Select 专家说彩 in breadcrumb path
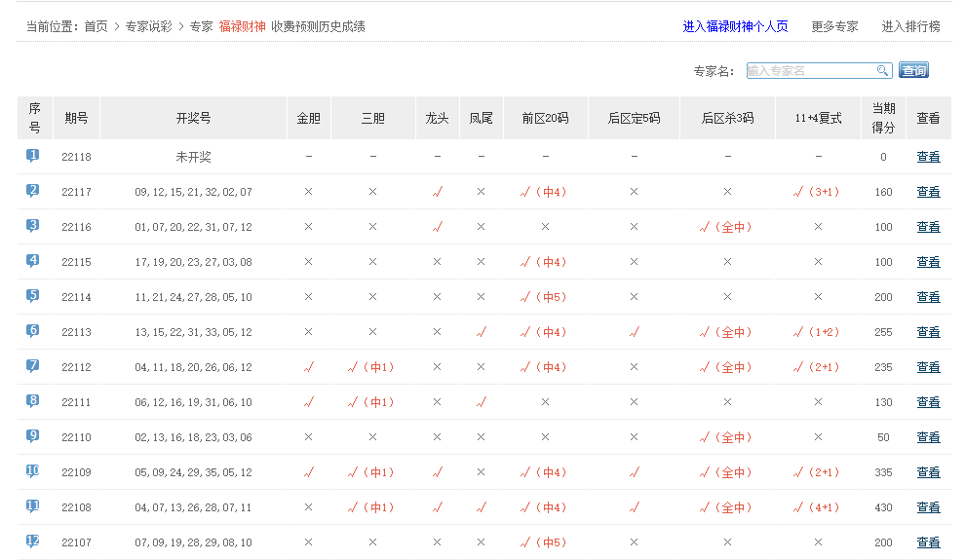The width and height of the screenshot is (965, 560). coord(148,26)
